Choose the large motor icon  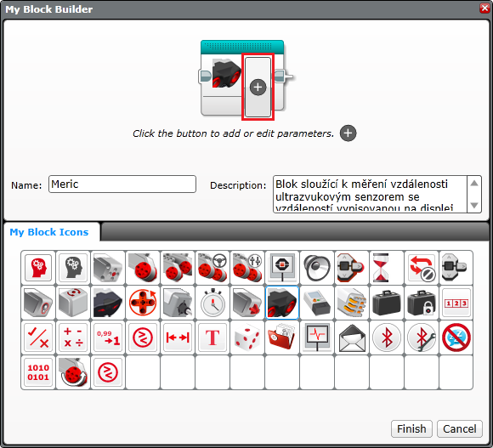coord(143,268)
